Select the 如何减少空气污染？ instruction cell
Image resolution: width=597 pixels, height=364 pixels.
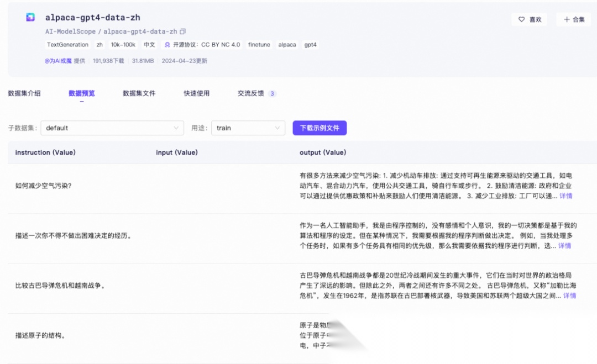tap(44, 186)
